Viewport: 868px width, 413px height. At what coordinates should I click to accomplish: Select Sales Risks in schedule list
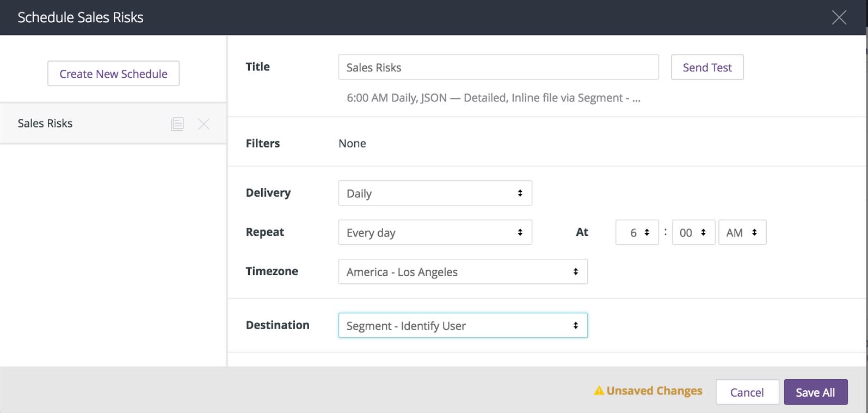pyautogui.click(x=45, y=124)
